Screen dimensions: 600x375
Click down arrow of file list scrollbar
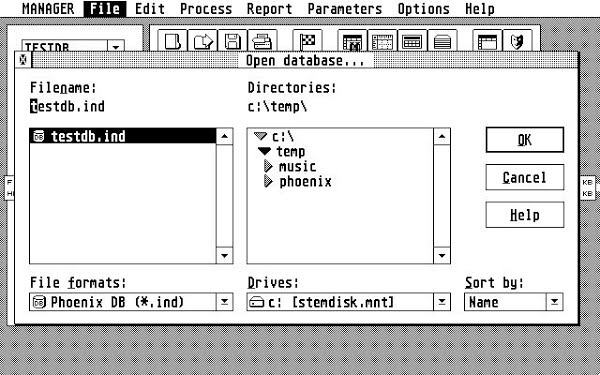tap(225, 256)
